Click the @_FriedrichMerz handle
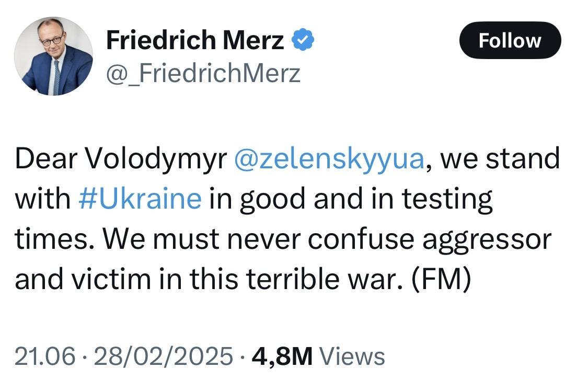 click(203, 73)
